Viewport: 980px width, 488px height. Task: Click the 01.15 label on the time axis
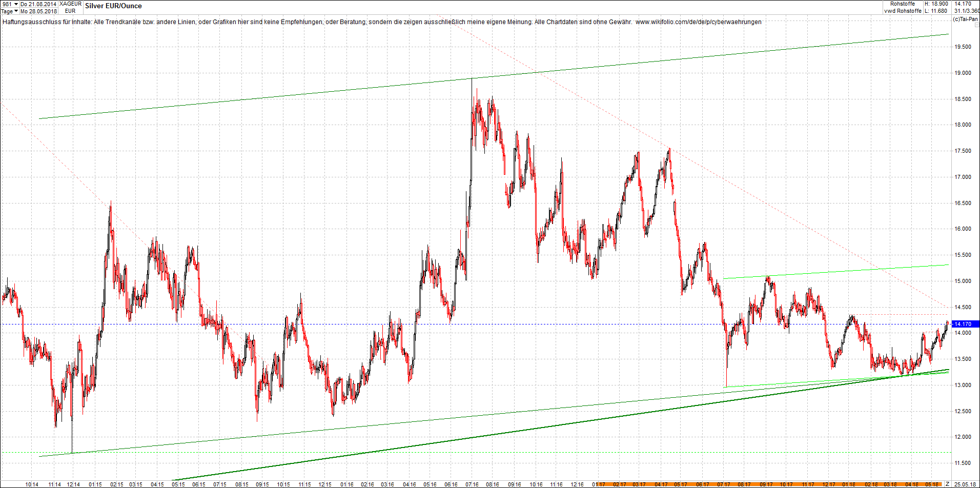click(95, 484)
